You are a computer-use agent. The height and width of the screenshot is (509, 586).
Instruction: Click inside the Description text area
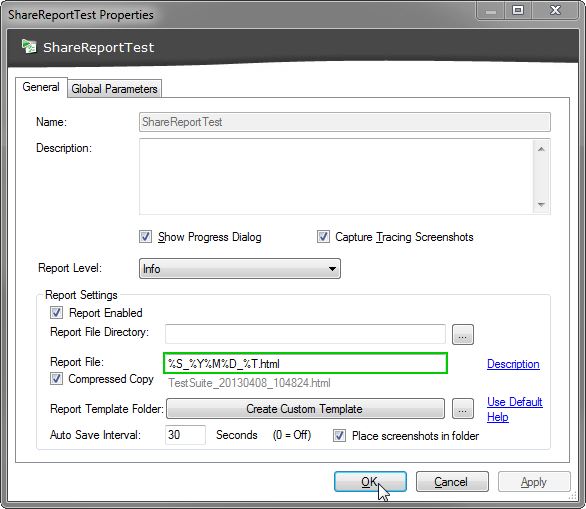pyautogui.click(x=336, y=176)
